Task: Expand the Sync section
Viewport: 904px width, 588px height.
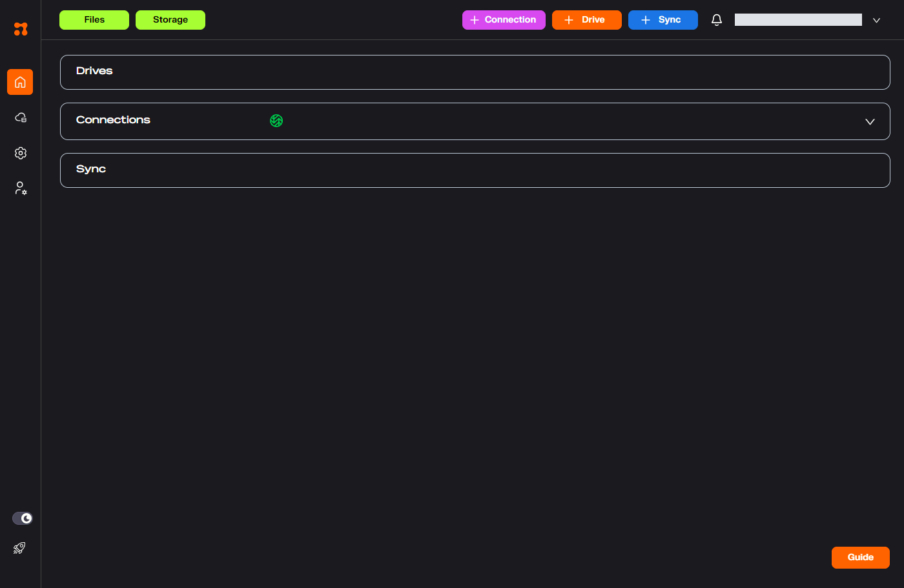Action: (475, 170)
